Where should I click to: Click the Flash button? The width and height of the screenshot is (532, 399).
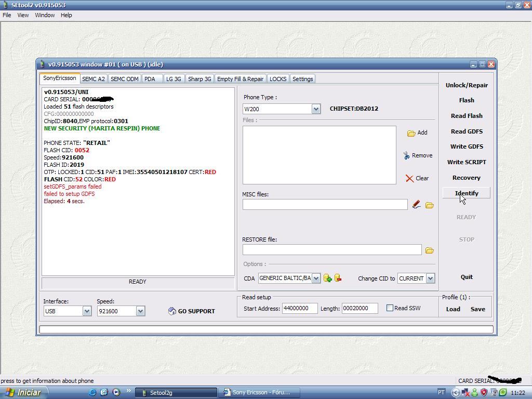(x=467, y=100)
